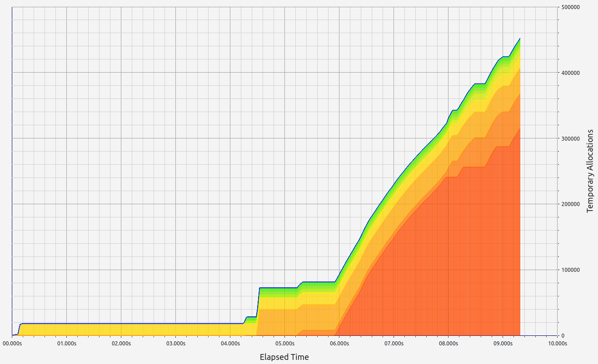
Task: Select the 04.000s tick on the time axis
Action: [230, 344]
